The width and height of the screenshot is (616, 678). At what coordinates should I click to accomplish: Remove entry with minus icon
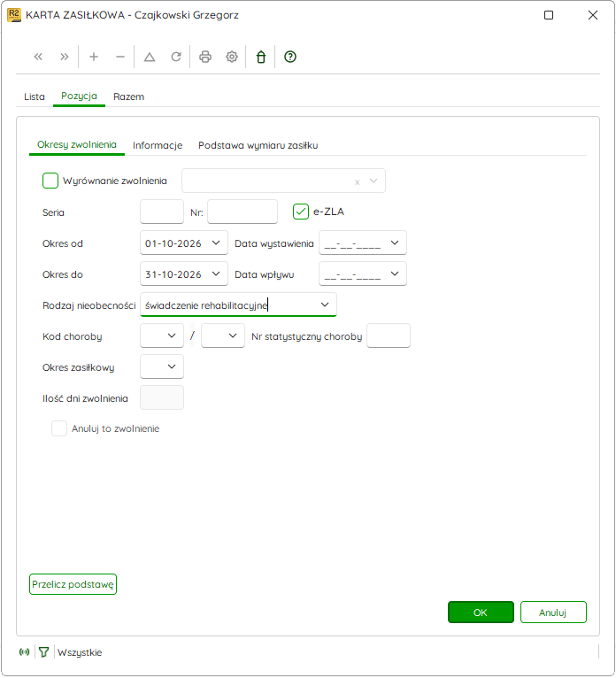[120, 57]
